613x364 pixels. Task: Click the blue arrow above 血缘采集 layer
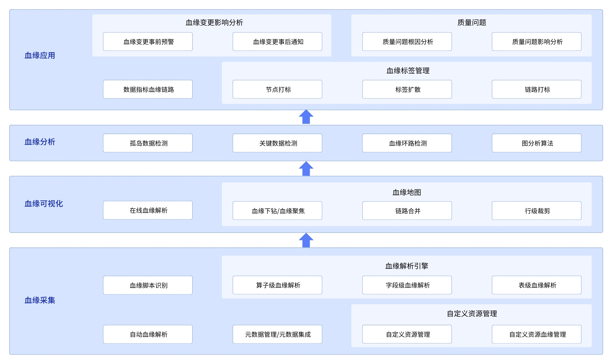pos(306,240)
